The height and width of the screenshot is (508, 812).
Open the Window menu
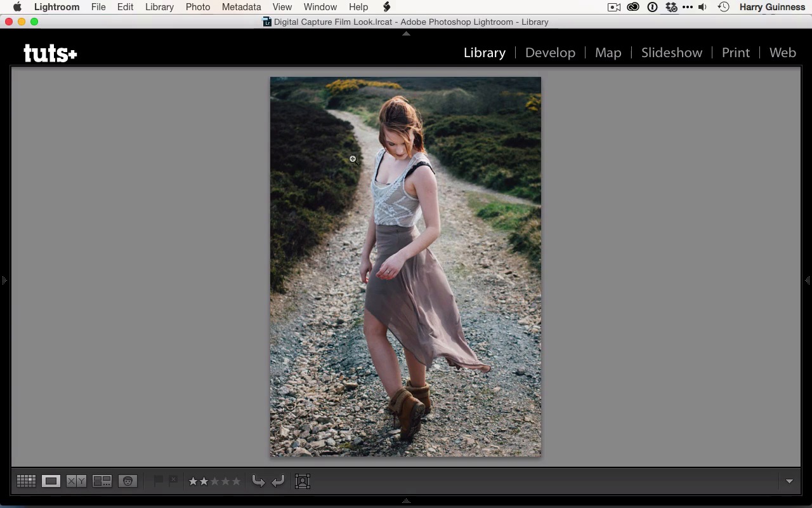click(320, 7)
